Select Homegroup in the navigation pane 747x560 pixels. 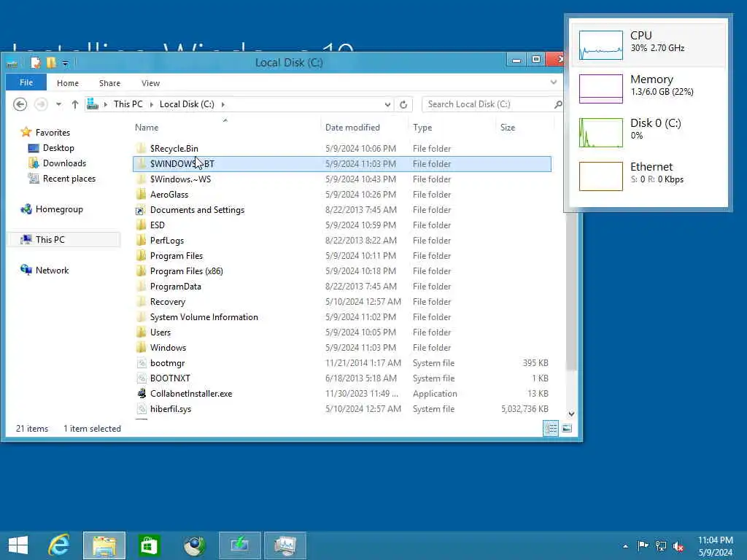click(x=59, y=209)
